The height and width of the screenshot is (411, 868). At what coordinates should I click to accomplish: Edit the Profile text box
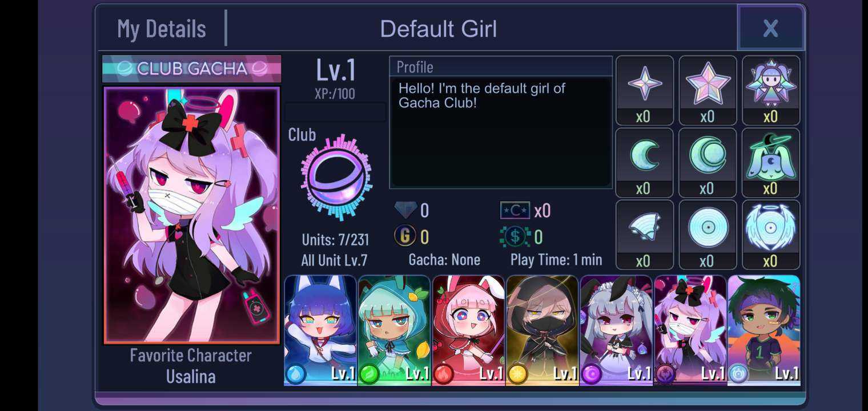pos(501,132)
